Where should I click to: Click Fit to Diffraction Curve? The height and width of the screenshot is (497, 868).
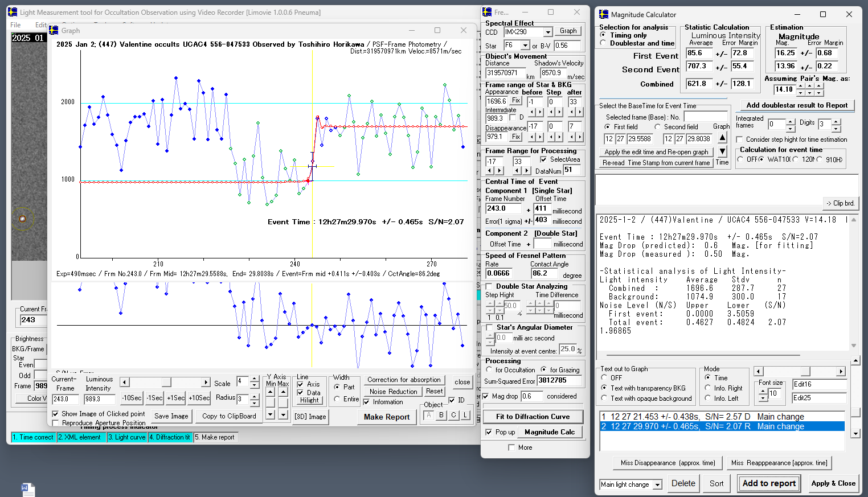coord(533,417)
